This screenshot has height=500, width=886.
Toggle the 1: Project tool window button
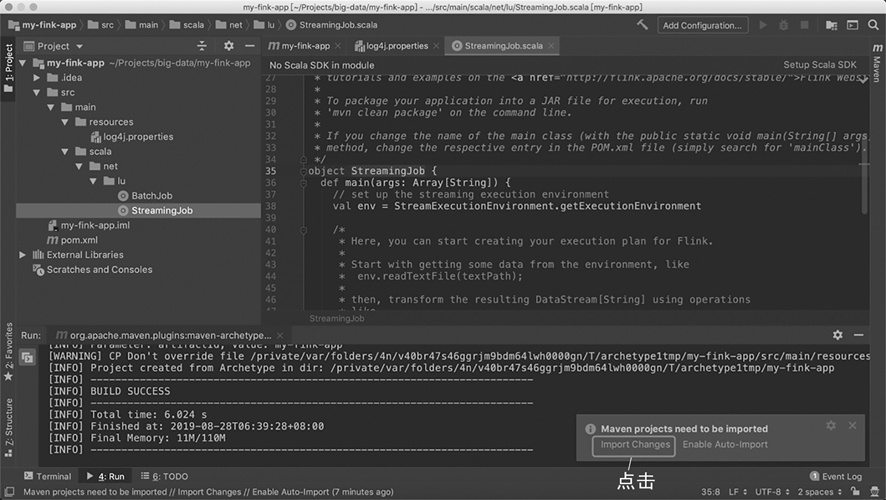8,69
